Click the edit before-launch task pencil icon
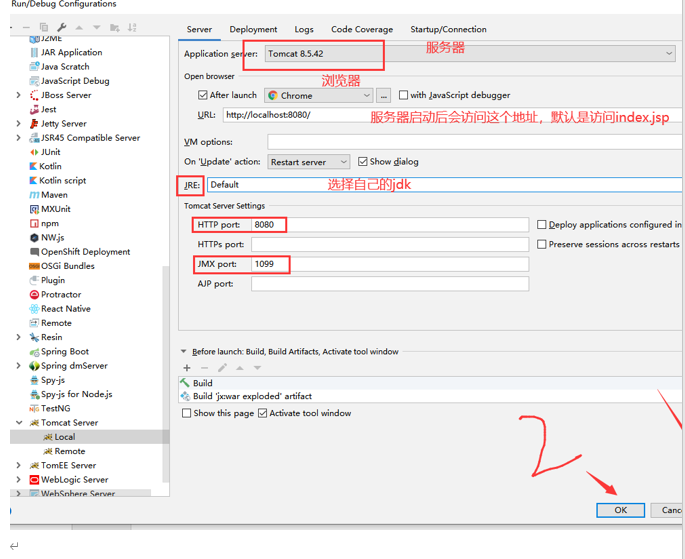 (x=222, y=368)
